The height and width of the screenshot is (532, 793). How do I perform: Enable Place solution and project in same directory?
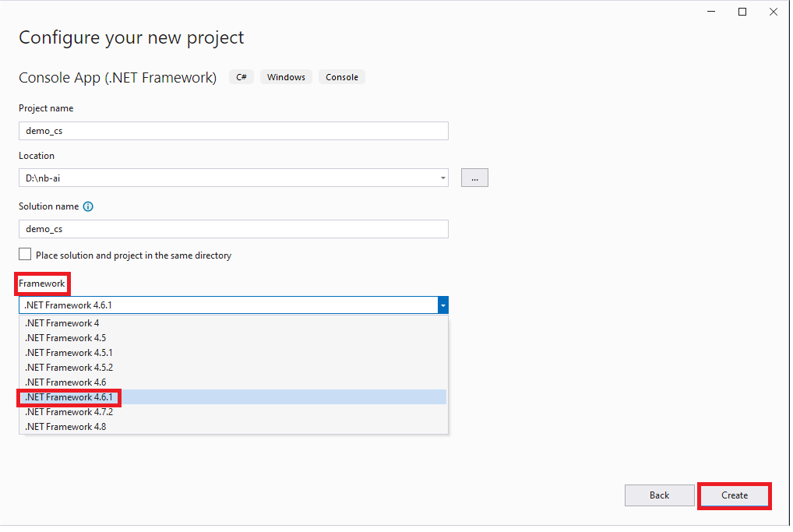(25, 255)
